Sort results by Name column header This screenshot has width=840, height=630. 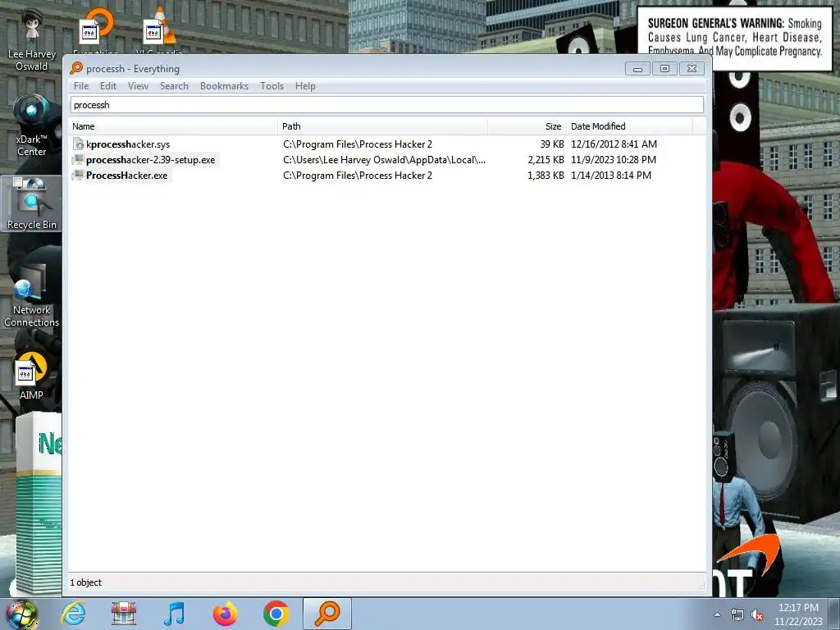pos(174,126)
